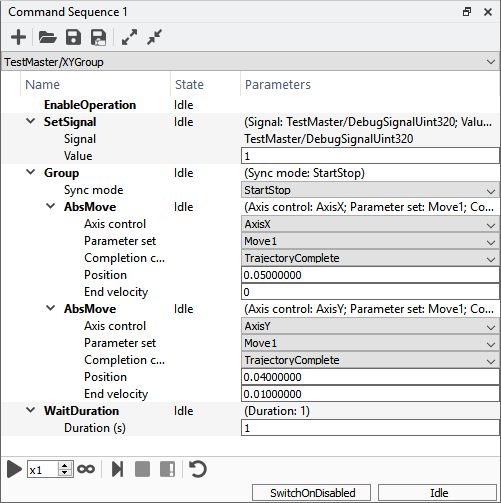Click TestMaster/DebugSignalUint320 signal value text
Screen dimensions: 501x503
click(x=329, y=139)
